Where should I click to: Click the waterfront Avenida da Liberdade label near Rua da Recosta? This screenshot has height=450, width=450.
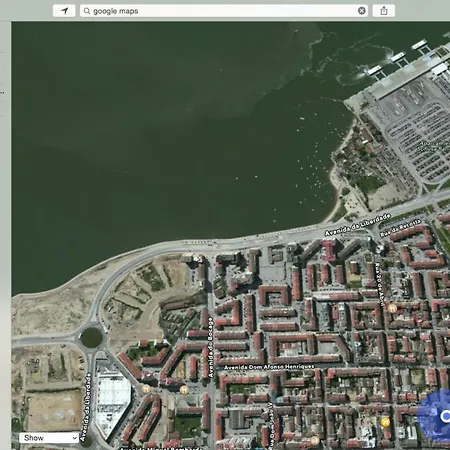coord(357,225)
